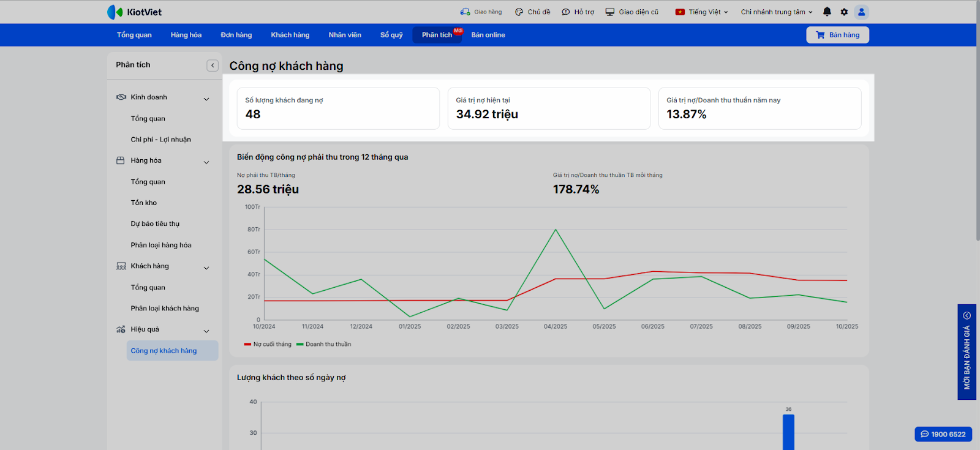The width and height of the screenshot is (980, 450).
Task: Click the Giao hàng delivery icon
Action: pos(466,12)
